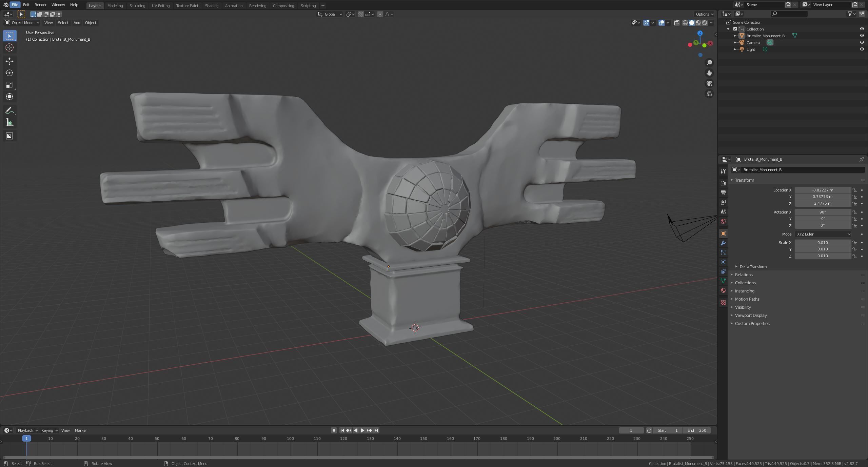Activate the Annotate tool
The width and height of the screenshot is (868, 467).
point(9,111)
